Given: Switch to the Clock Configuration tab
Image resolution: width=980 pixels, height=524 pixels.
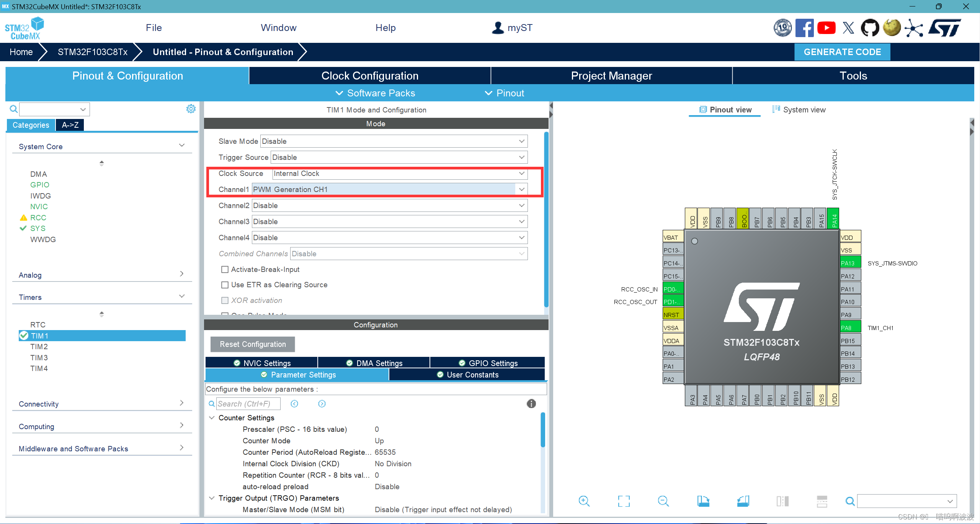Looking at the screenshot, I should click(369, 76).
